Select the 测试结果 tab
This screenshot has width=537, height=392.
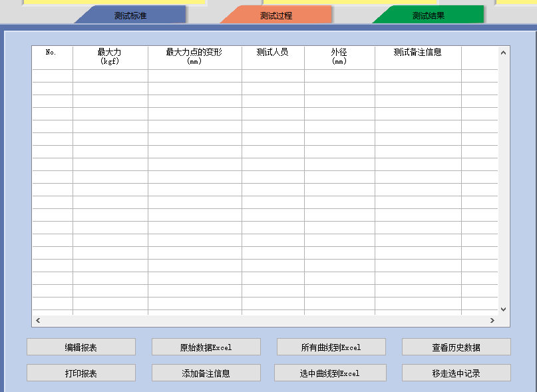tap(428, 15)
